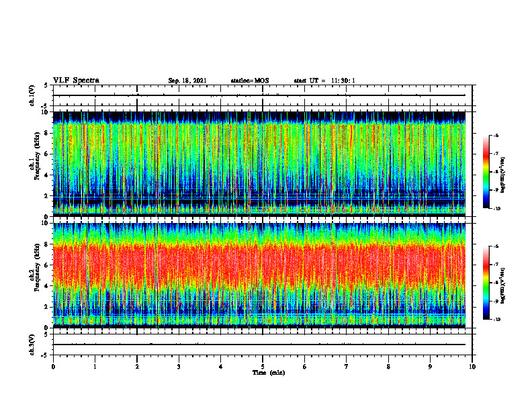The width and height of the screenshot is (532, 411).
Task: Select the date text "Sep. 18, 2021"
Action: [187, 81]
